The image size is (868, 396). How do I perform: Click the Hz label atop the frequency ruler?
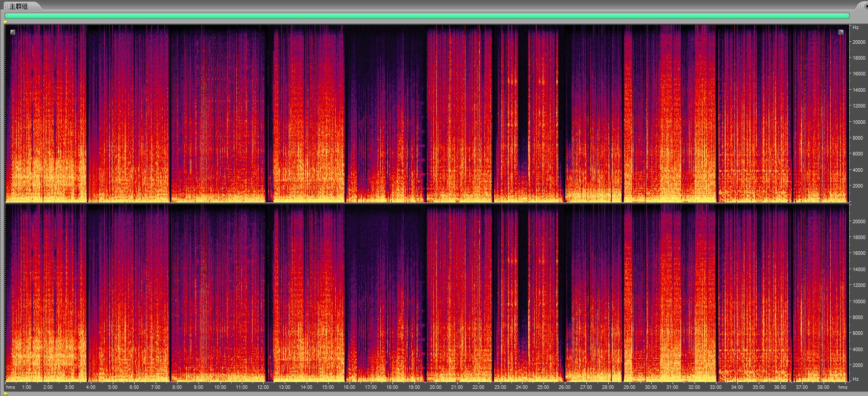[856, 28]
